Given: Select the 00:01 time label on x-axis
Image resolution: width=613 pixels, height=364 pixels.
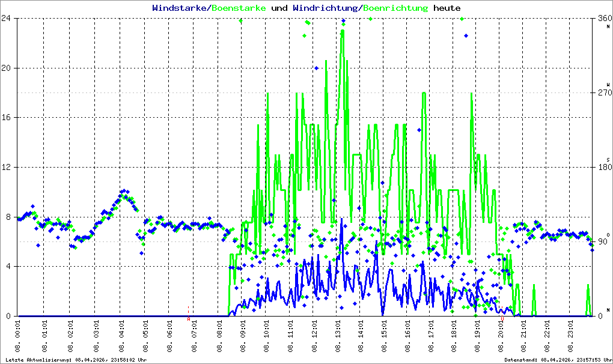Looking at the screenshot, I should point(17,336).
